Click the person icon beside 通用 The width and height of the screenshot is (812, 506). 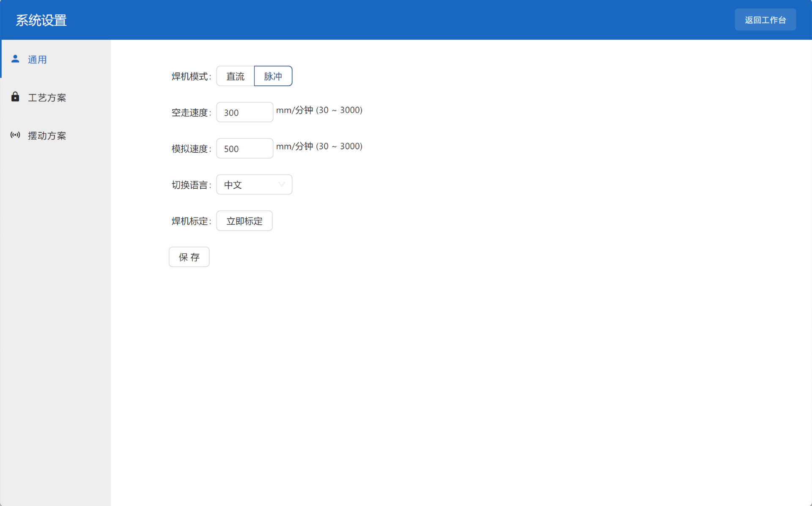click(x=15, y=59)
